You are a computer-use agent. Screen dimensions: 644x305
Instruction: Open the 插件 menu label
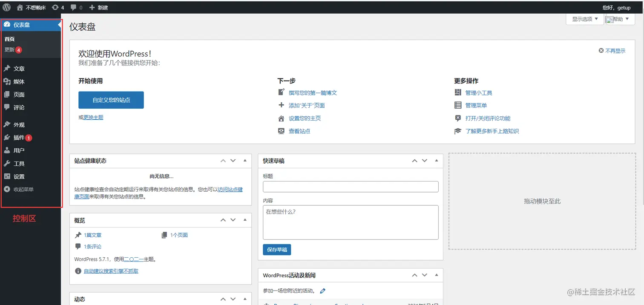pyautogui.click(x=19, y=138)
